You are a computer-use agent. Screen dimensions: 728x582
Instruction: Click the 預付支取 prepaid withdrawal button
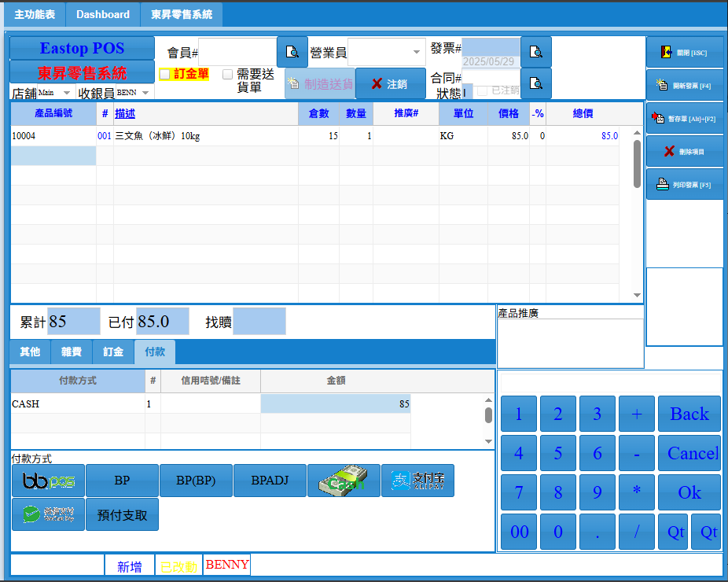(x=122, y=514)
